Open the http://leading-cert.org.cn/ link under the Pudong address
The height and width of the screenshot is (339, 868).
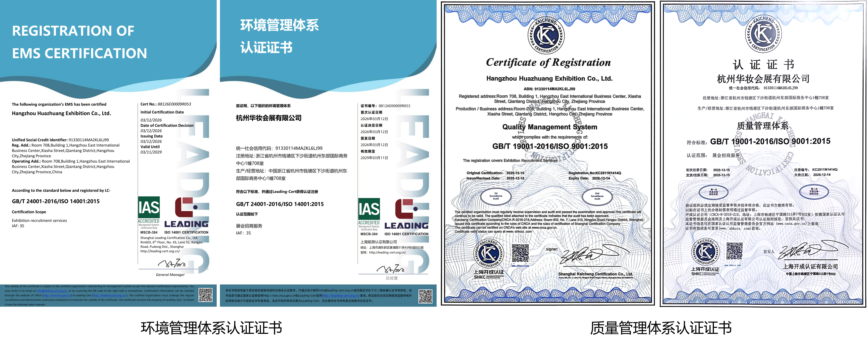coord(160,251)
